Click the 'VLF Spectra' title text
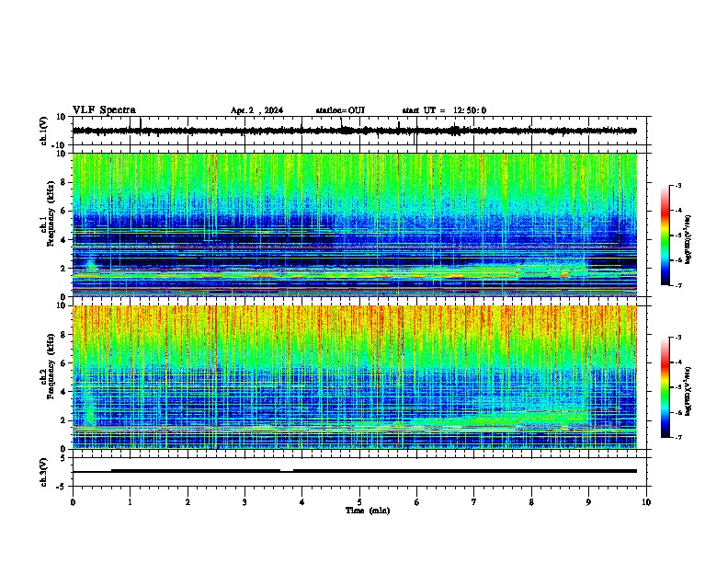 pos(104,110)
